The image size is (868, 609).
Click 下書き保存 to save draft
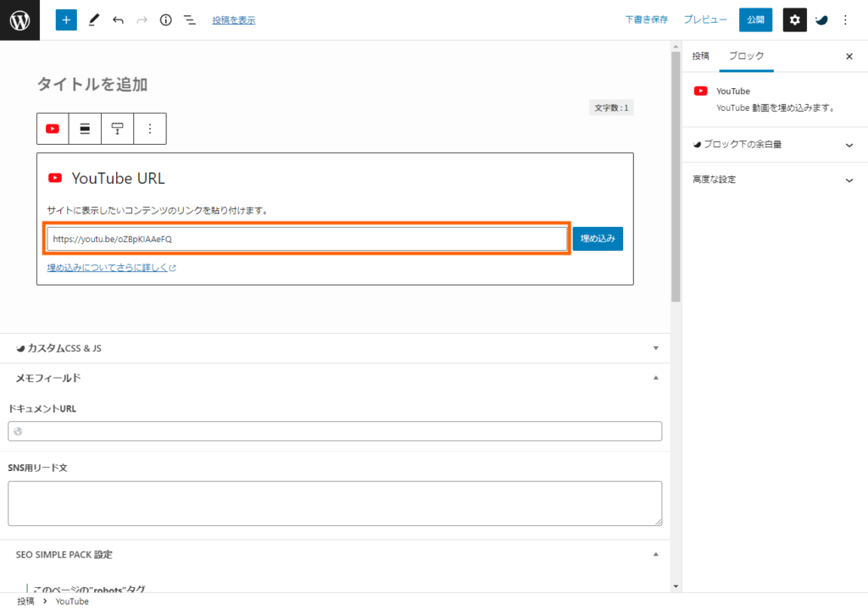[647, 20]
